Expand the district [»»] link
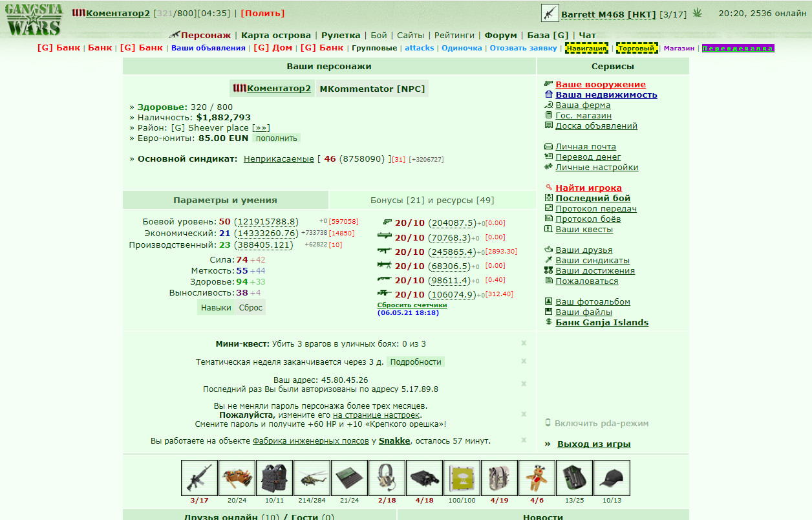812x520 pixels. coord(261,128)
